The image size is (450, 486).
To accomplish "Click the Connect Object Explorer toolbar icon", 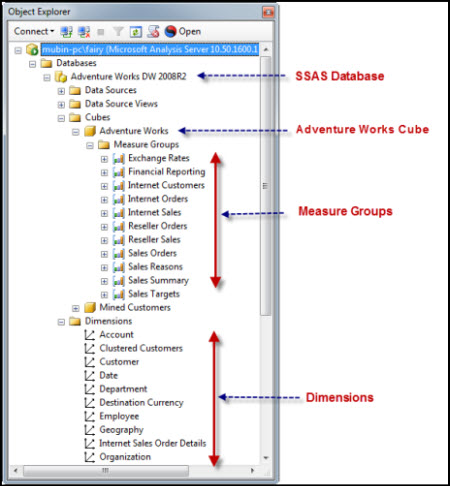I will tap(67, 32).
